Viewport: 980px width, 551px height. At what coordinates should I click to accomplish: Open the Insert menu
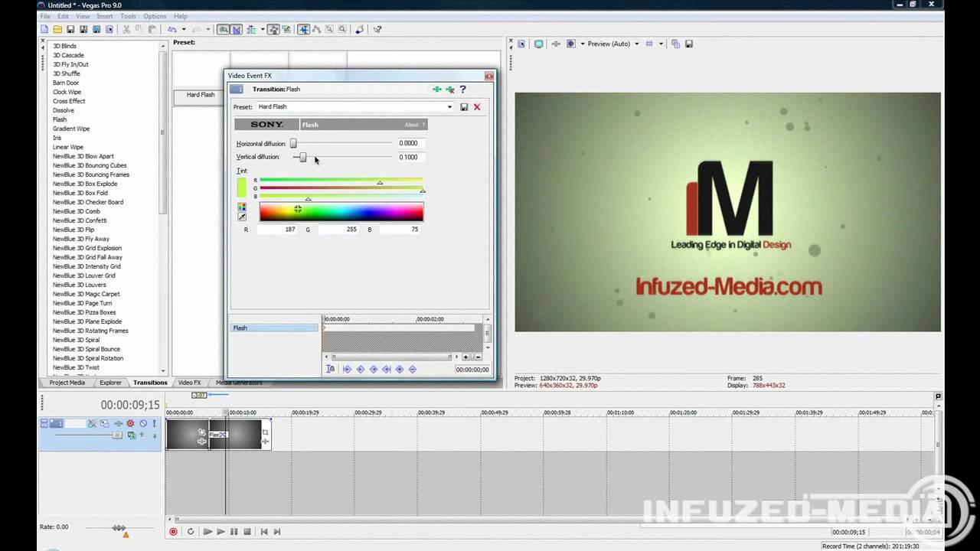(x=105, y=16)
